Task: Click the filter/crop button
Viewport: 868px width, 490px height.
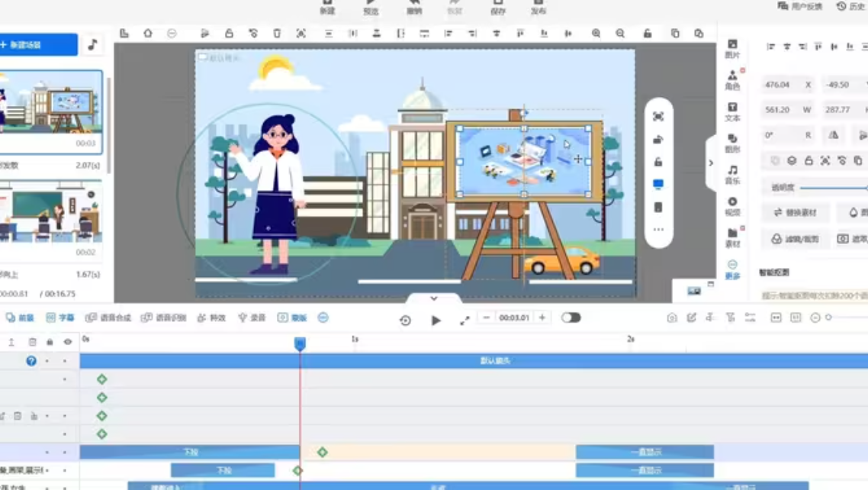Action: (796, 239)
